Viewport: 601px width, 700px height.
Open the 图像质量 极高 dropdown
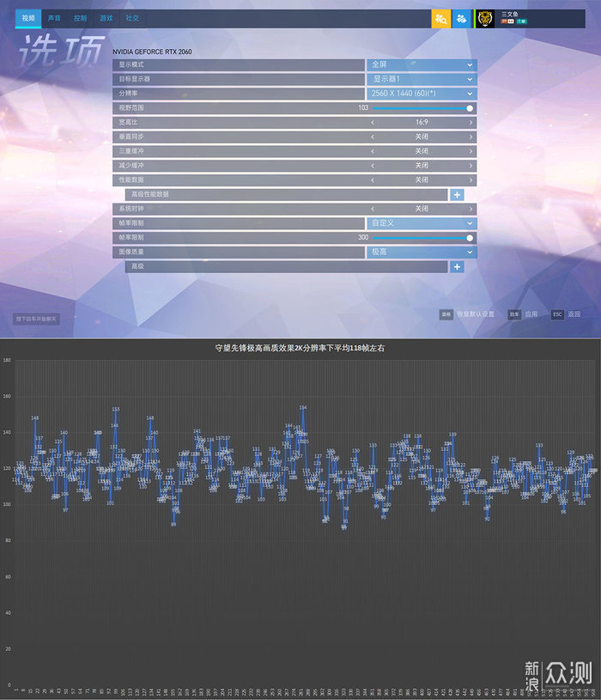tap(422, 253)
